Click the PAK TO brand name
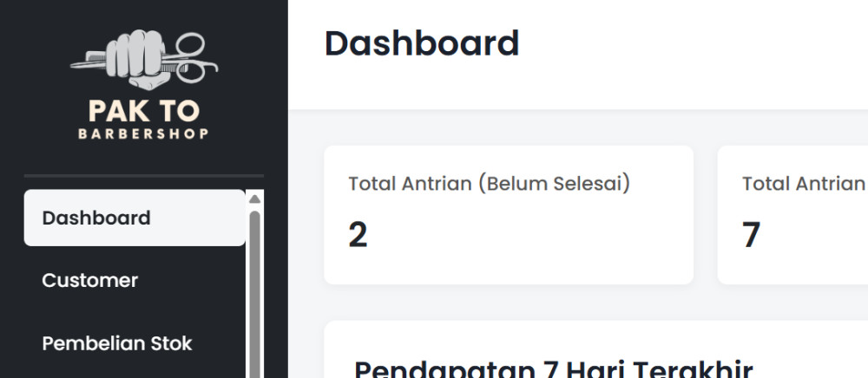This screenshot has height=378, width=868. (143, 111)
